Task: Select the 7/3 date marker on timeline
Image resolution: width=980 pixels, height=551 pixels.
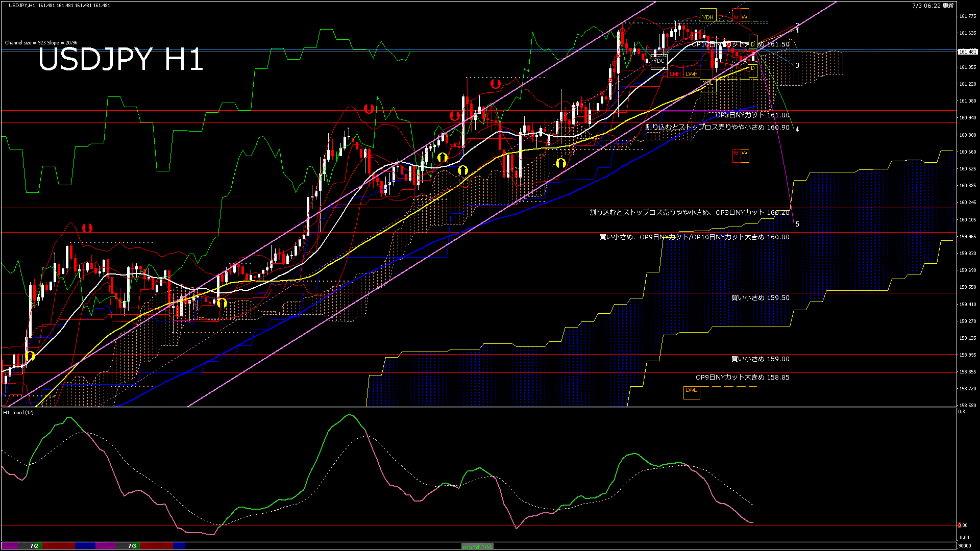Action: point(132,546)
